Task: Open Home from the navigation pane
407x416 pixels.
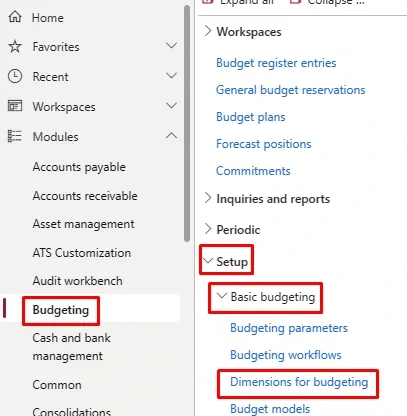Action: click(48, 18)
